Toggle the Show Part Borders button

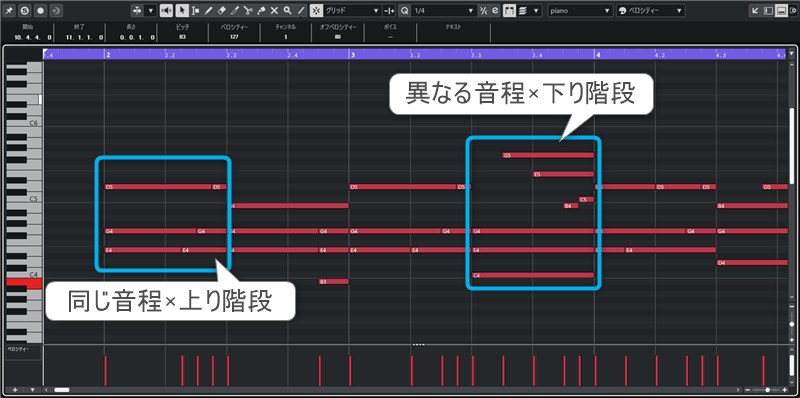pyautogui.click(x=509, y=10)
